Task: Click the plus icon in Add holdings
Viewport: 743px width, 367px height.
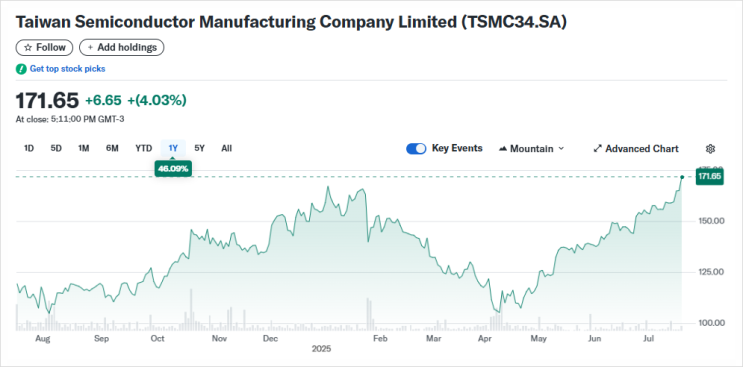Action: (x=90, y=48)
